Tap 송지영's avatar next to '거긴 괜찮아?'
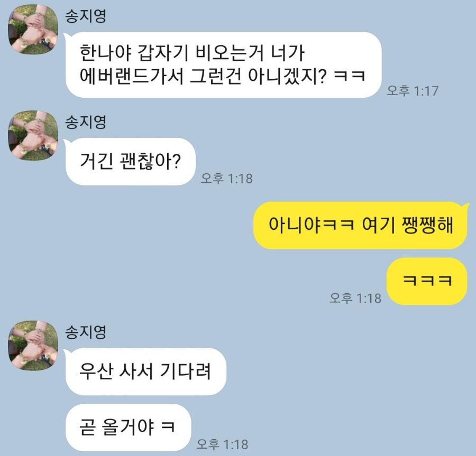This screenshot has height=456, width=476. point(33,135)
